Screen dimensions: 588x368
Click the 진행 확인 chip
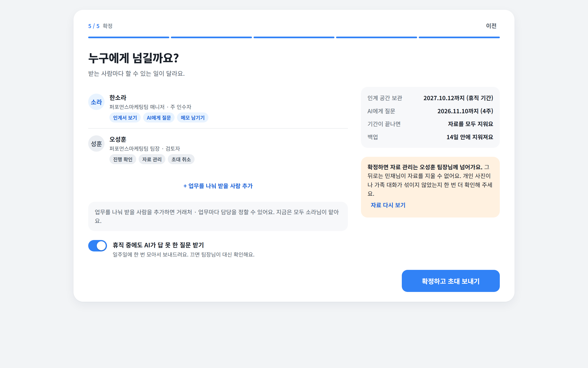pyautogui.click(x=123, y=159)
